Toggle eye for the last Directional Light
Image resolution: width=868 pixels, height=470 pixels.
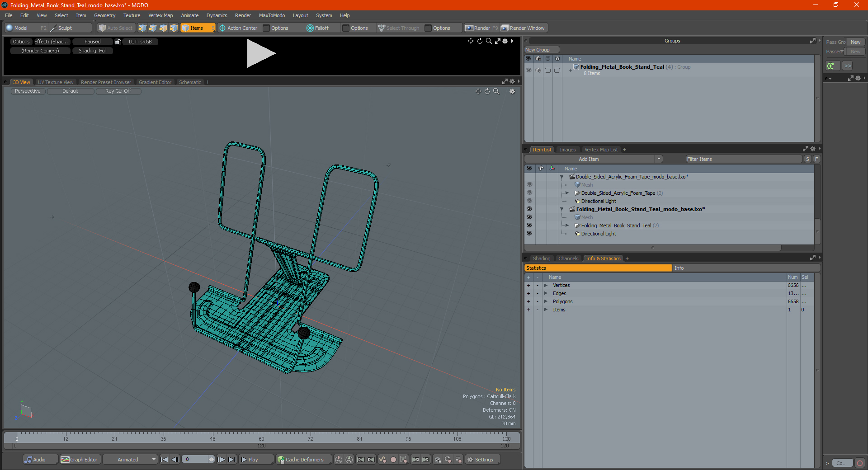point(529,234)
